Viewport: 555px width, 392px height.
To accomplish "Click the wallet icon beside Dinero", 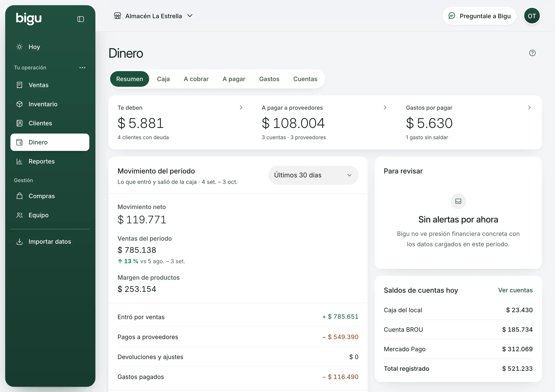I will pyautogui.click(x=20, y=142).
